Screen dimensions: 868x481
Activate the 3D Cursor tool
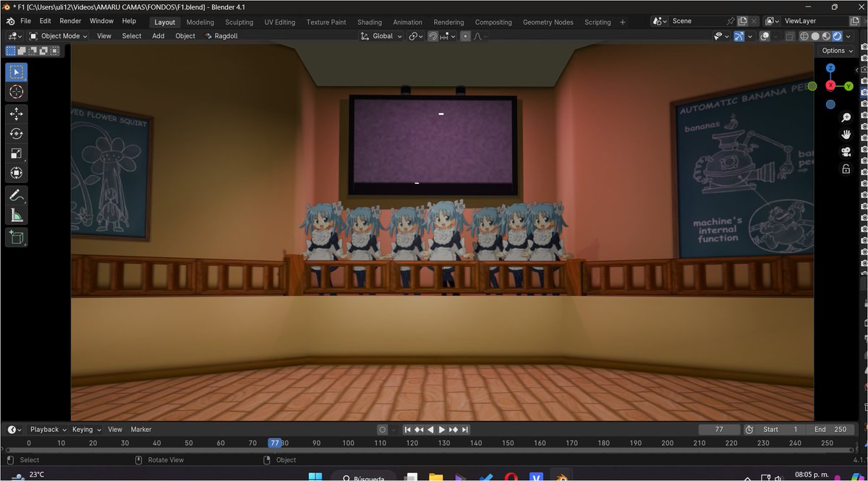(16, 92)
